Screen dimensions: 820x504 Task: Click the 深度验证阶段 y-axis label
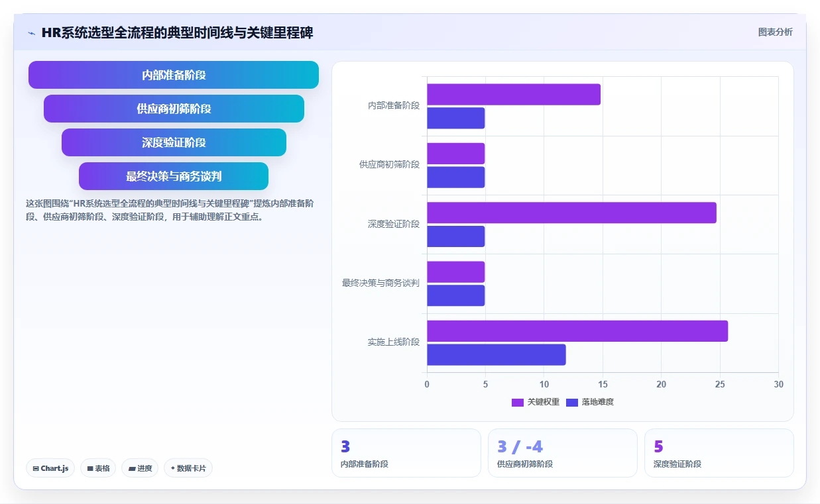[394, 225]
